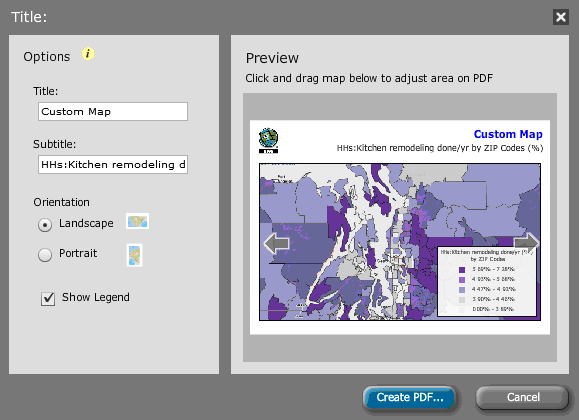
Task: Click the portrait orientation thumbnail icon
Action: coord(134,255)
